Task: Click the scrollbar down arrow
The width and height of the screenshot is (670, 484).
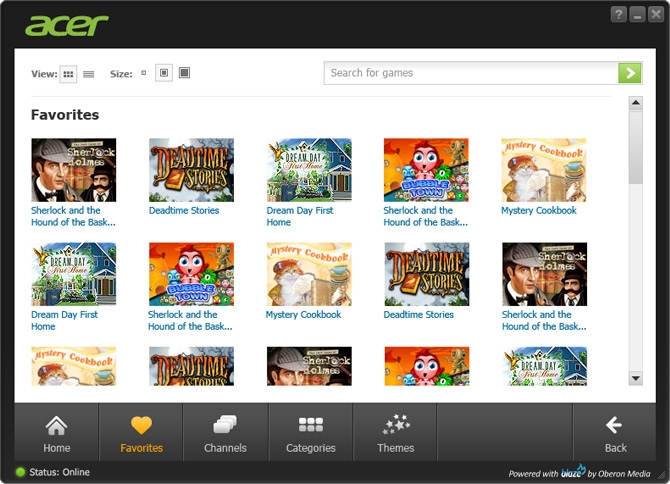Action: (636, 378)
